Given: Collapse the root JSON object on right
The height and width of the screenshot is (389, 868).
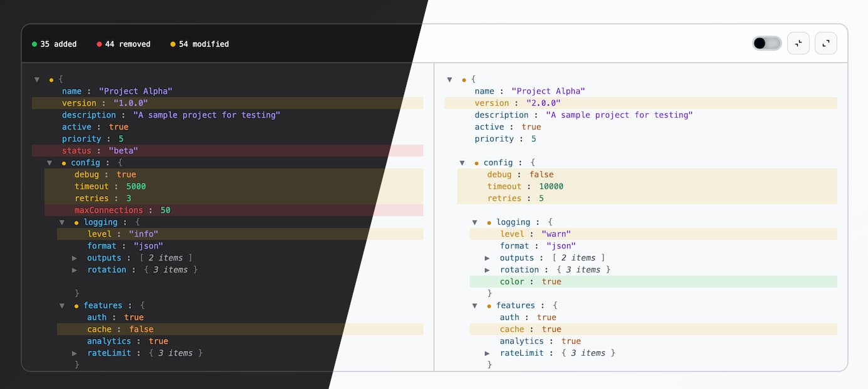Looking at the screenshot, I should pyautogui.click(x=450, y=79).
